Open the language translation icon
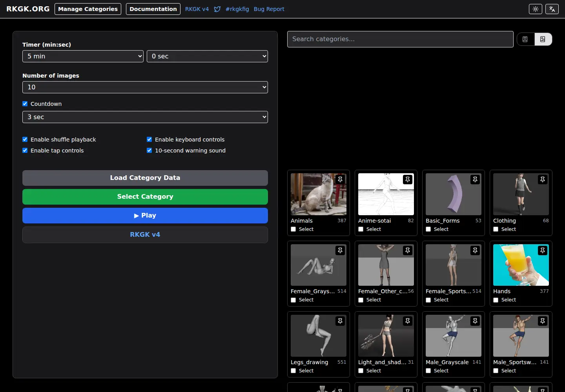 (x=552, y=9)
